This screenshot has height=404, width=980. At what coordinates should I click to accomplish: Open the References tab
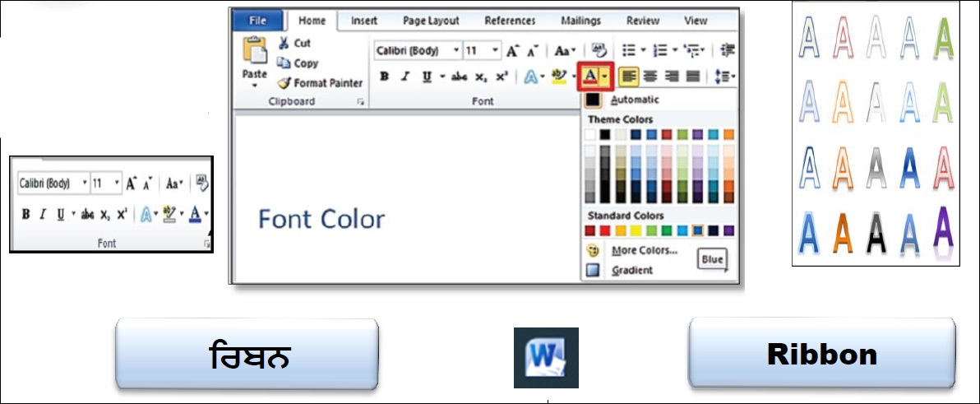510,21
